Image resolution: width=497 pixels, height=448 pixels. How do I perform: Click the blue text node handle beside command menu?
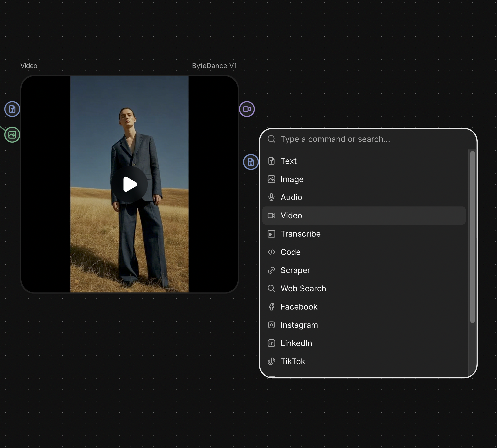point(251,162)
